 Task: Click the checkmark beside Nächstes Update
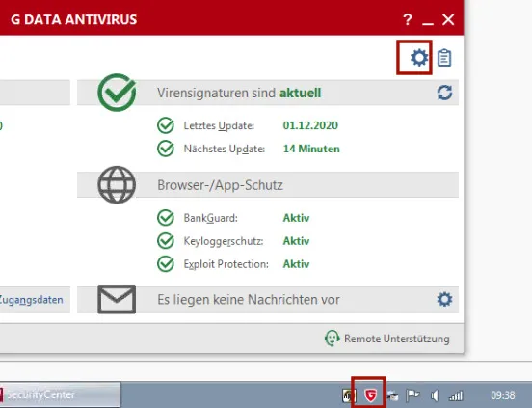point(166,149)
